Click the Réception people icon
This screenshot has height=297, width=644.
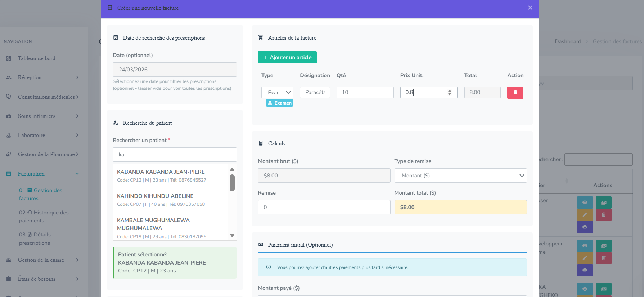(x=9, y=77)
